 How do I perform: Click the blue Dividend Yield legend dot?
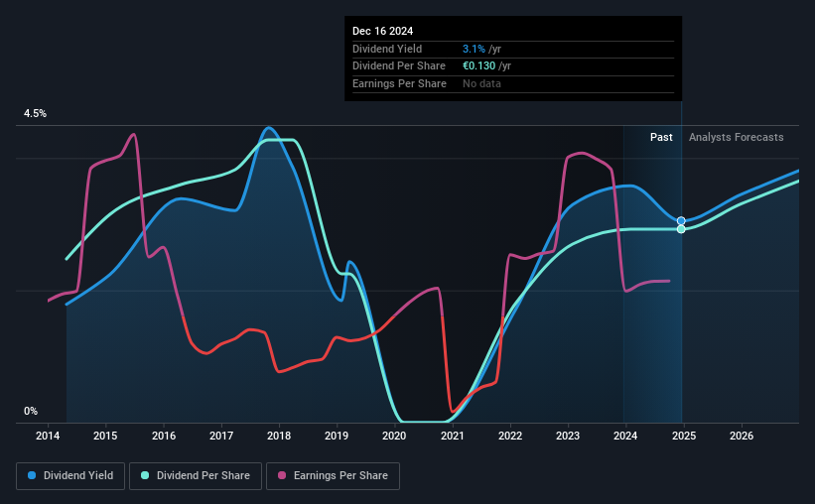pos(32,475)
